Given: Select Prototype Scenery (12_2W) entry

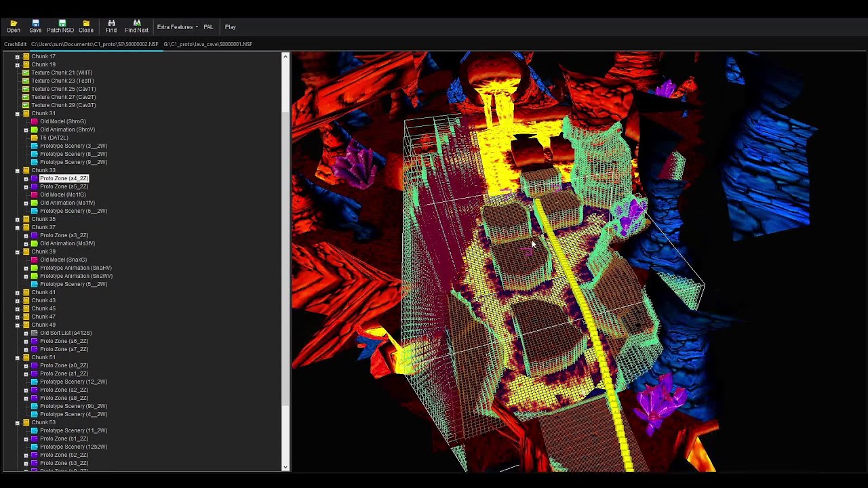Looking at the screenshot, I should pos(73,382).
